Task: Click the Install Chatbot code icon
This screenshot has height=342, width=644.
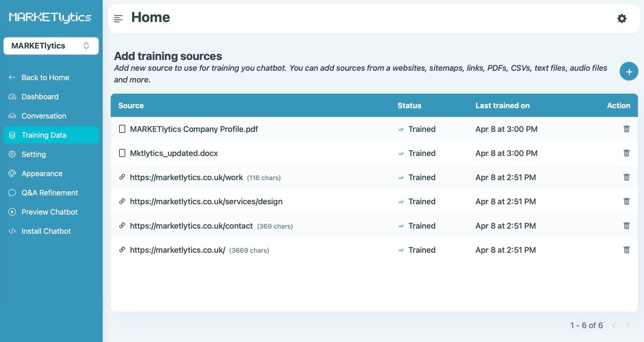Action: (x=12, y=232)
